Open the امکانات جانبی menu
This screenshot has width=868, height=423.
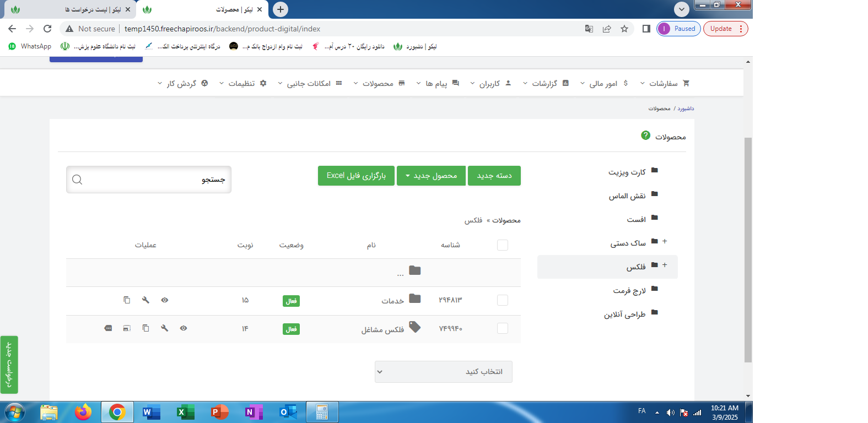click(310, 84)
